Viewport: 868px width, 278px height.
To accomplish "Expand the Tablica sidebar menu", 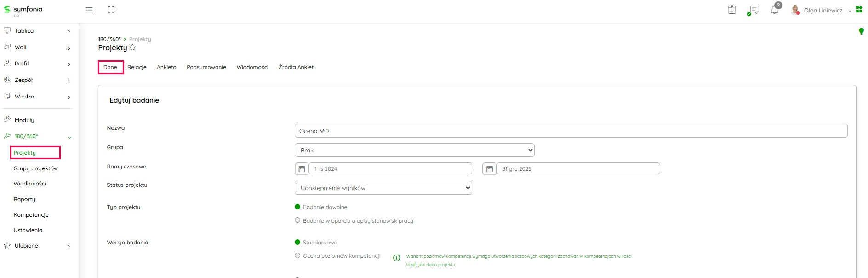I will click(x=37, y=31).
